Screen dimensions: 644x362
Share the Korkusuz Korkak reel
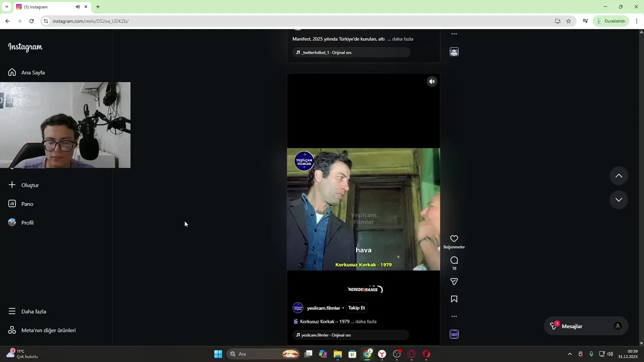(x=454, y=282)
